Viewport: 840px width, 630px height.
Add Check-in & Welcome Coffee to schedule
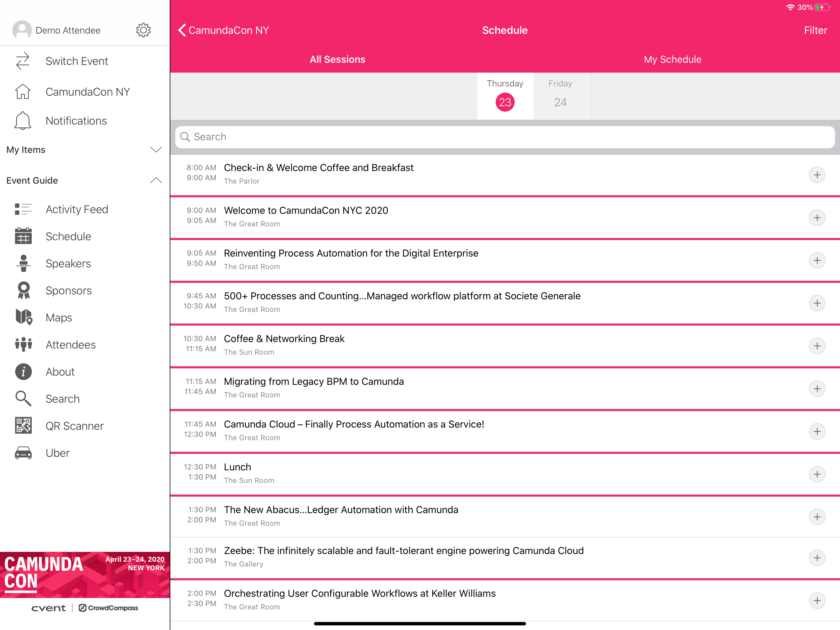coord(817,175)
